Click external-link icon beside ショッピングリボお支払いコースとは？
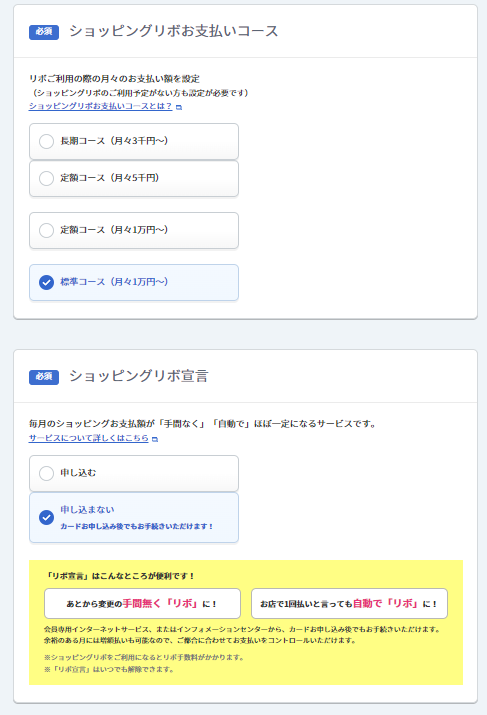 coord(179,107)
